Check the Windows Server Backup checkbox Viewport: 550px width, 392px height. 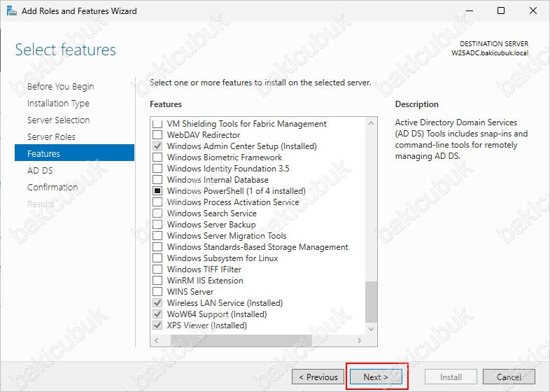tap(157, 225)
